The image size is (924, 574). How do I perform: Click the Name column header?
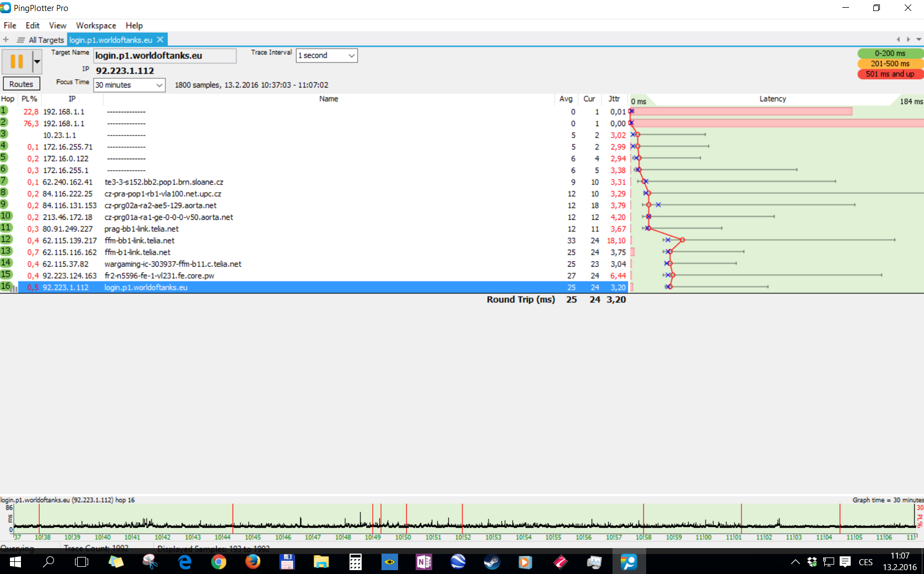[x=329, y=99]
